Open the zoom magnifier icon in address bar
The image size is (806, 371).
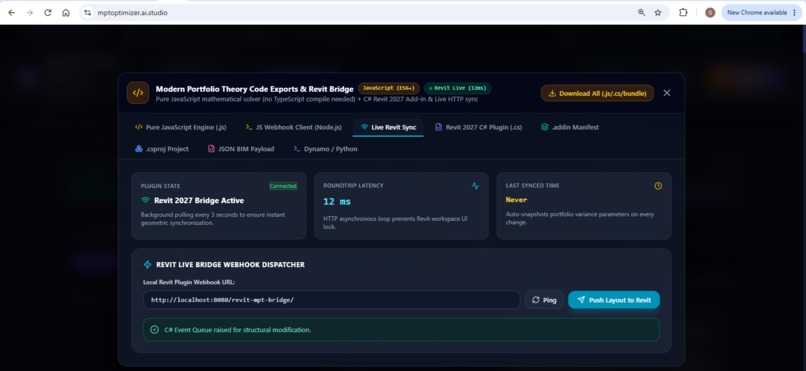pos(641,12)
